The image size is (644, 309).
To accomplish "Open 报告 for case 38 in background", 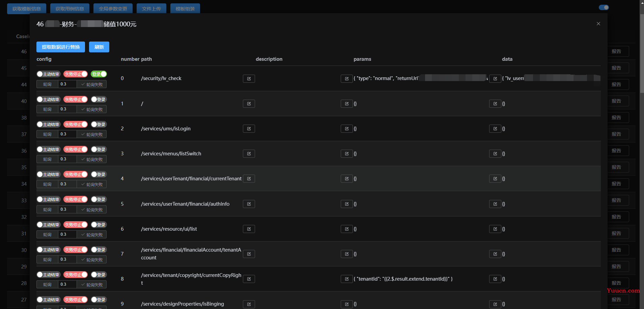I will 618,118.
